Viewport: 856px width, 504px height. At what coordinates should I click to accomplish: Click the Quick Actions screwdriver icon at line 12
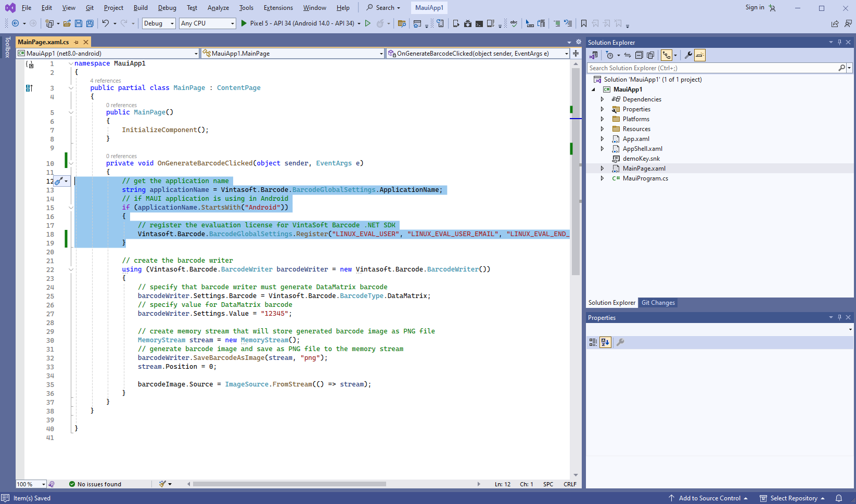59,181
